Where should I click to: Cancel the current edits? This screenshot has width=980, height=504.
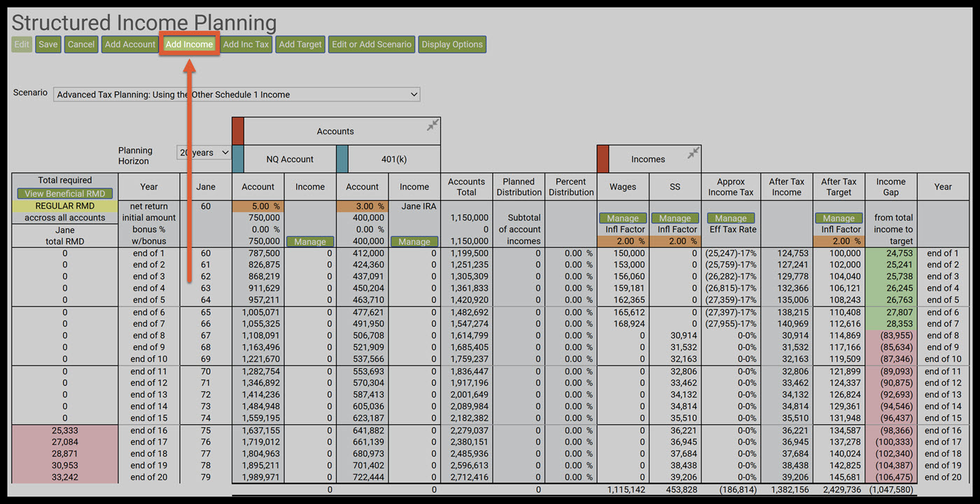pyautogui.click(x=81, y=44)
